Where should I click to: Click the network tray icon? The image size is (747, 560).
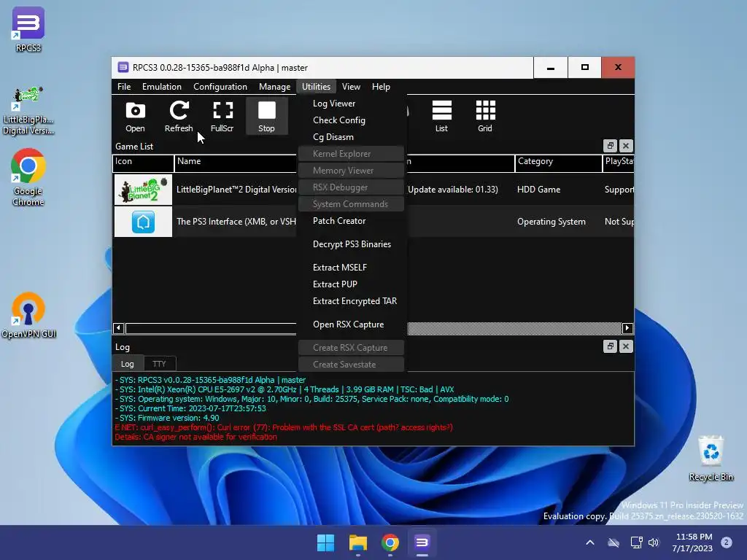(x=636, y=542)
